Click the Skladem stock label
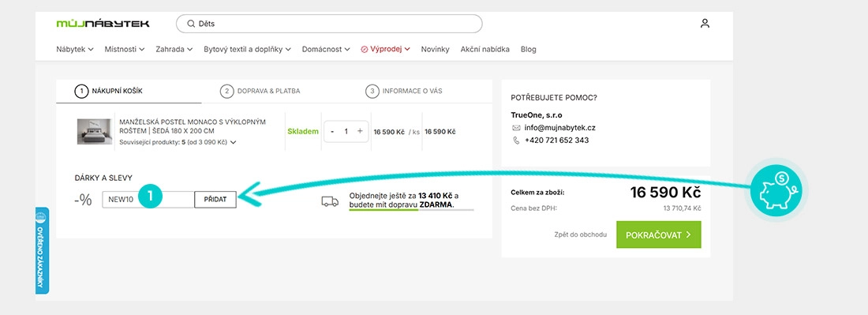 coord(303,132)
